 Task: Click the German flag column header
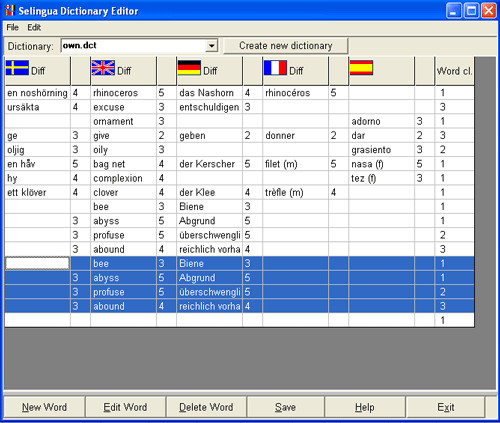[x=209, y=71]
